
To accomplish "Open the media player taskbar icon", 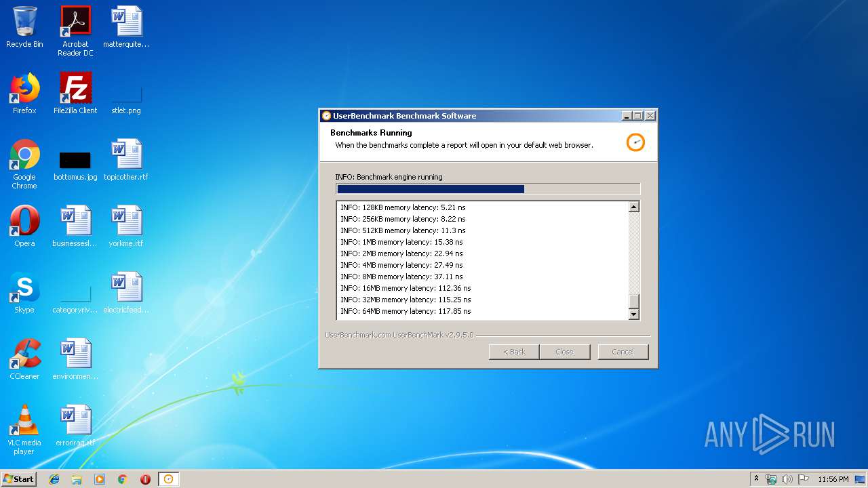I will tap(100, 479).
